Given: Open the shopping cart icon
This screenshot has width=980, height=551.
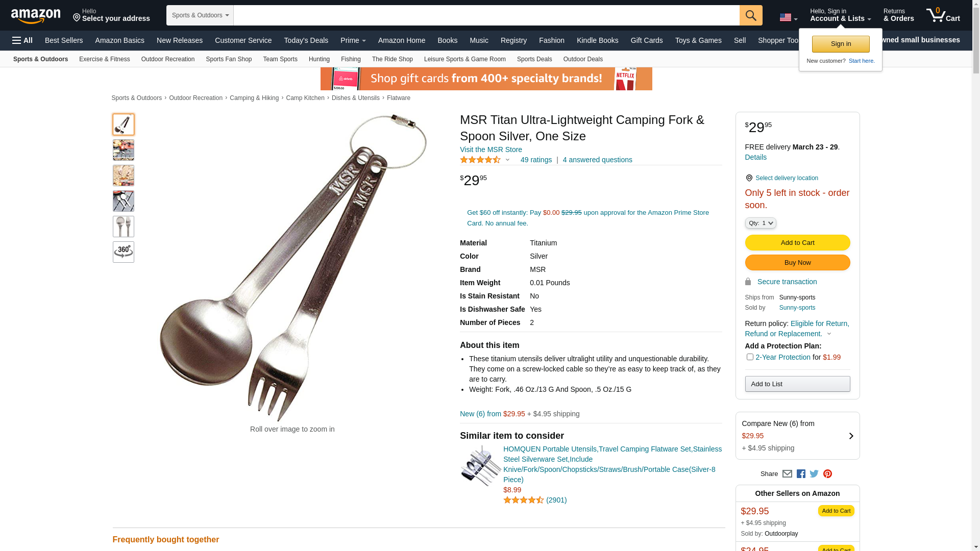Looking at the screenshot, I should click(x=943, y=15).
